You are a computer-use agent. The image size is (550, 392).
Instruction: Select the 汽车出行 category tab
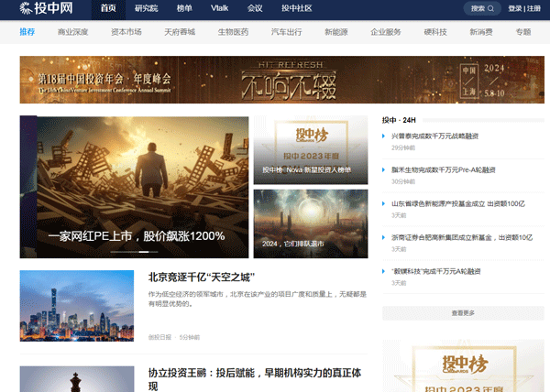click(286, 32)
